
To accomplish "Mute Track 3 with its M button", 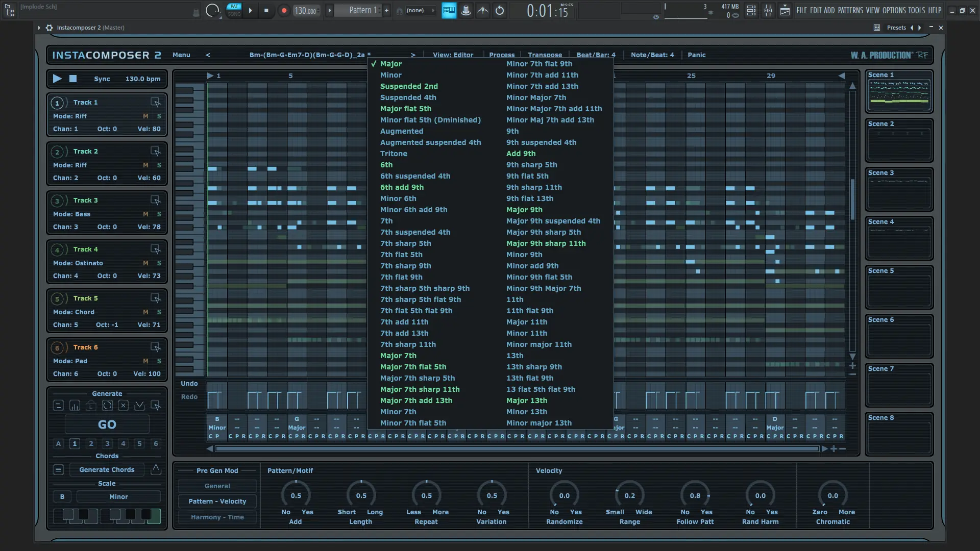I will [x=145, y=214].
